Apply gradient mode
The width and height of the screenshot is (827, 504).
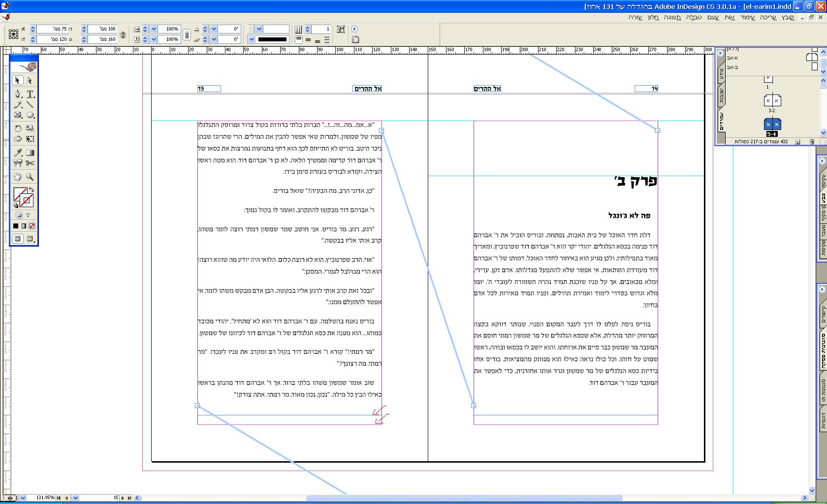24,226
